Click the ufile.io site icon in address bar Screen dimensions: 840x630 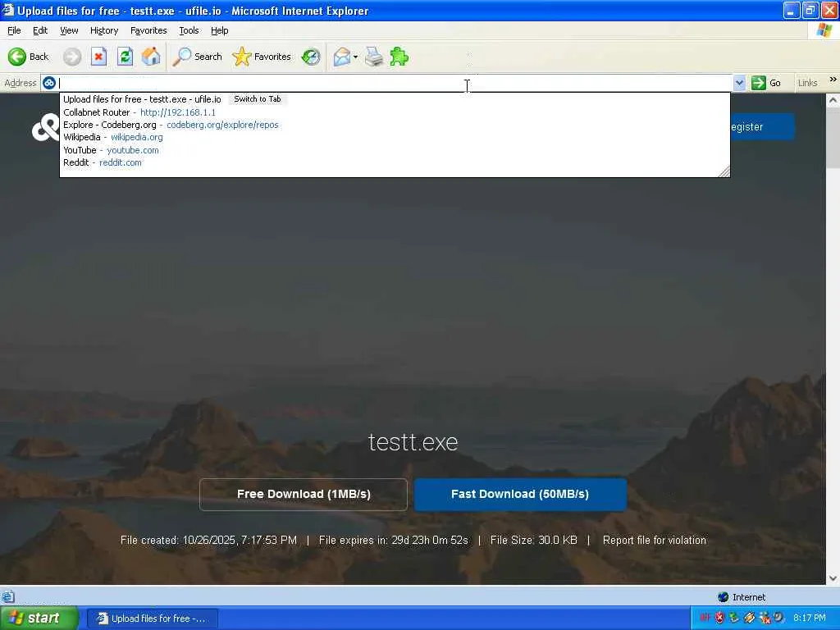pos(49,83)
